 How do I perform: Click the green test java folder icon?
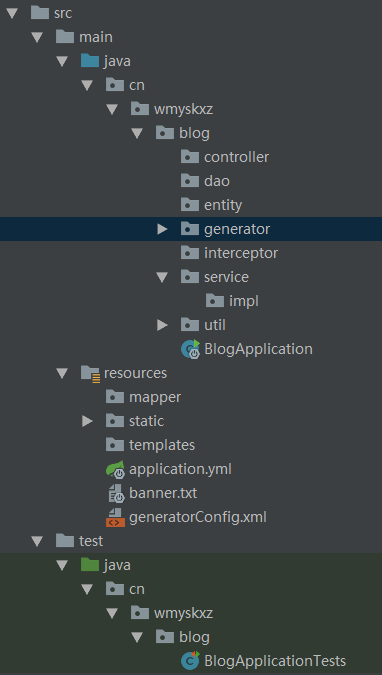click(90, 564)
